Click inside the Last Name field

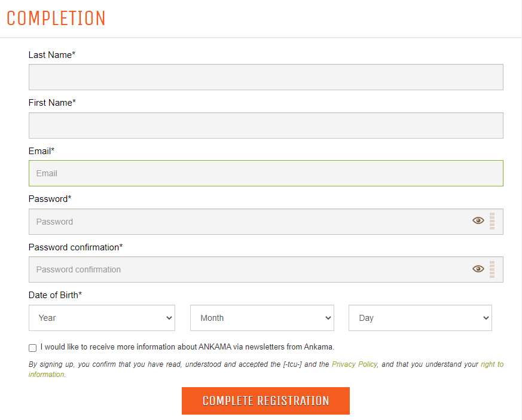[265, 76]
